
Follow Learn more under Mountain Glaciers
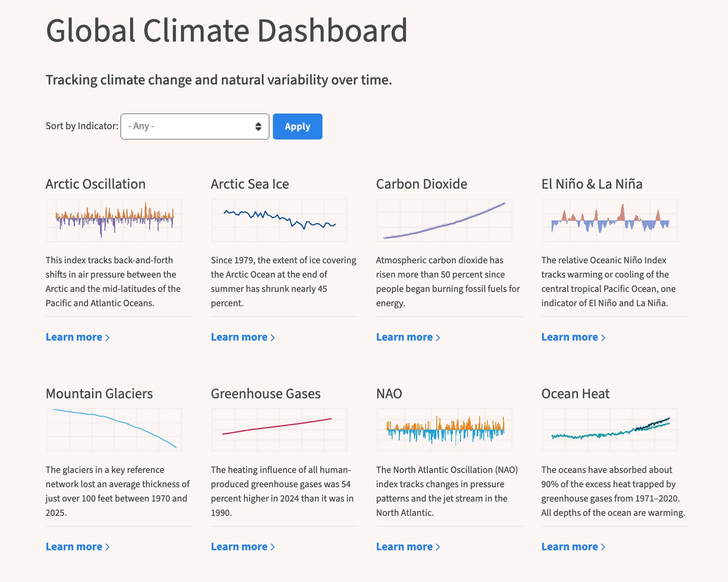pyautogui.click(x=78, y=547)
